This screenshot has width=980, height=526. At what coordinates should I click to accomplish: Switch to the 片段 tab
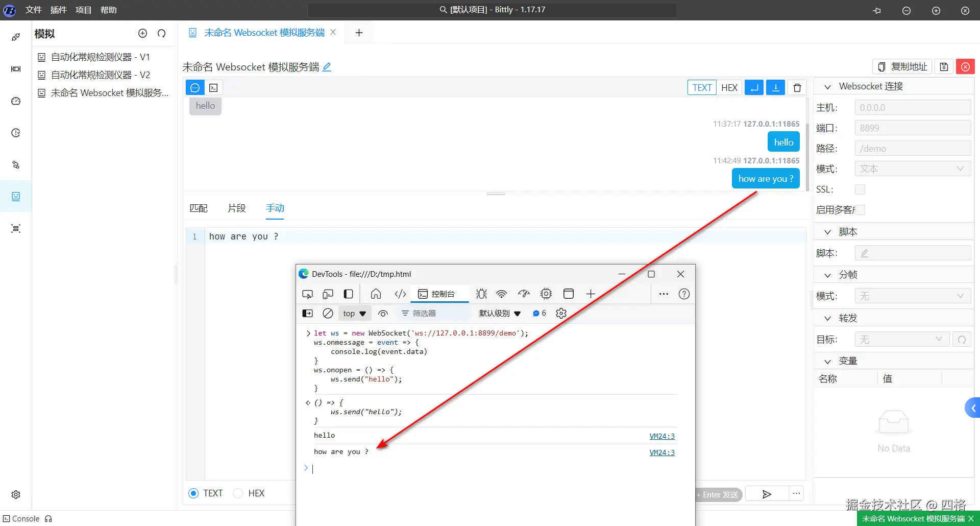coord(237,208)
